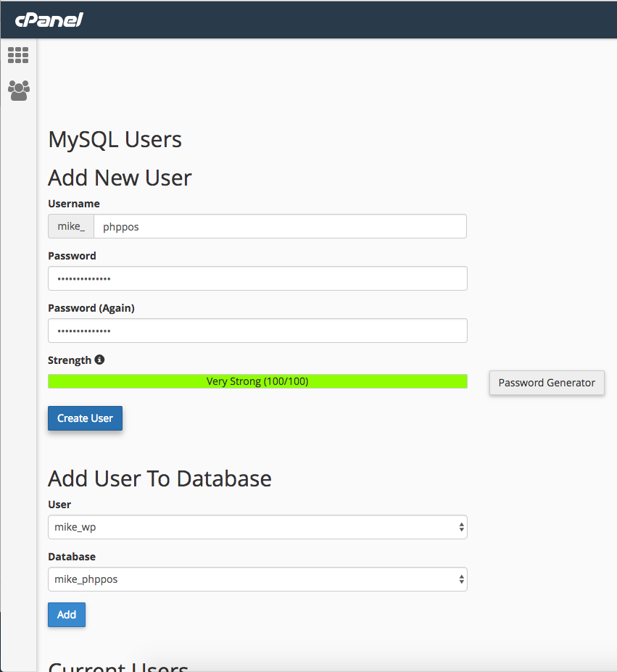The image size is (617, 672).
Task: Click the green Very Strong strength bar
Action: (x=257, y=381)
